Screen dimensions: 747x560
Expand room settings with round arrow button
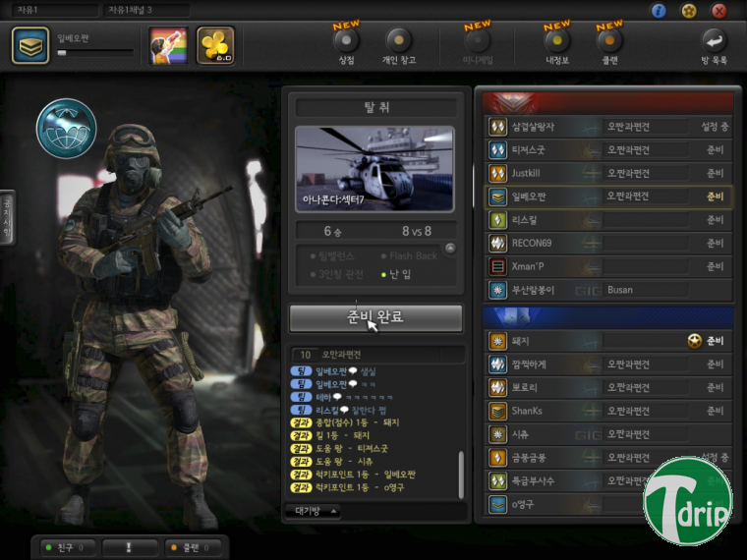coord(450,249)
